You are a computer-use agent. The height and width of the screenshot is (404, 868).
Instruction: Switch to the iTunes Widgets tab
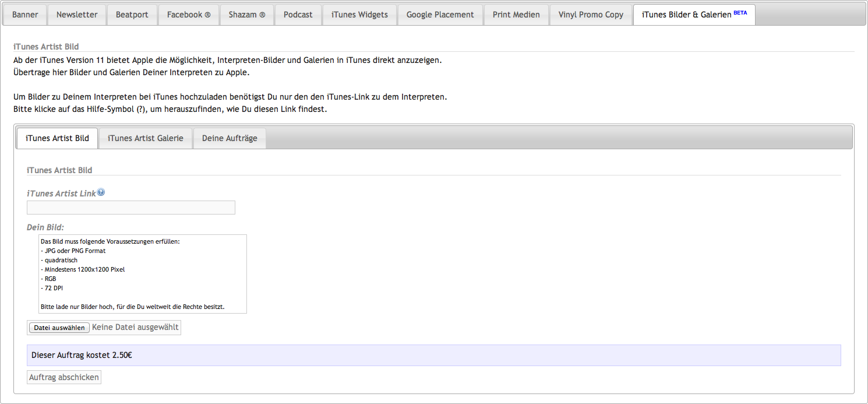[x=359, y=15]
